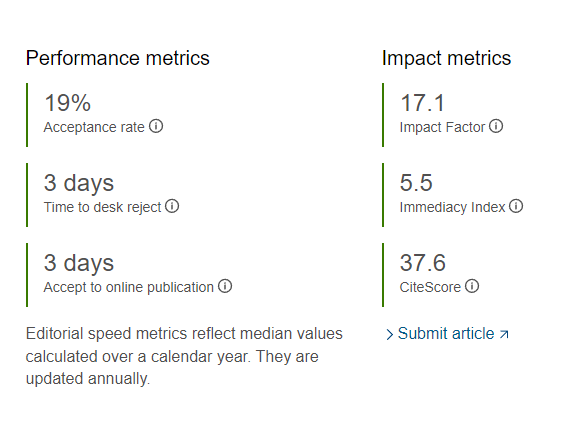Click the Acceptance rate label text
Screen dimensions: 573x433
click(94, 127)
